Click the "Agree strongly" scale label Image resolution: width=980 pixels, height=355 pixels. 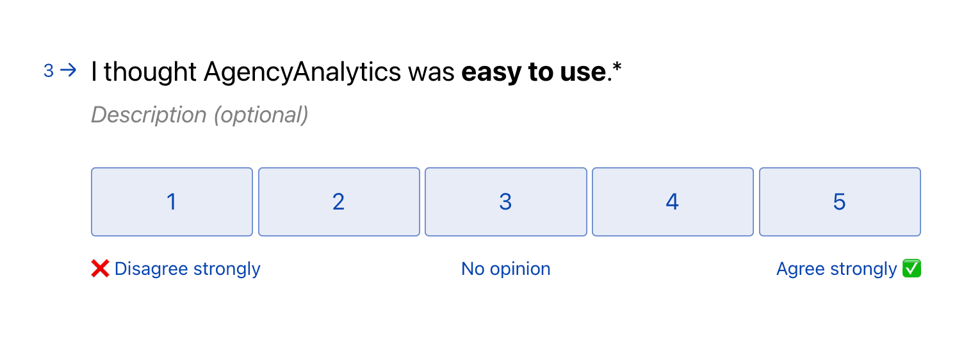836,269
